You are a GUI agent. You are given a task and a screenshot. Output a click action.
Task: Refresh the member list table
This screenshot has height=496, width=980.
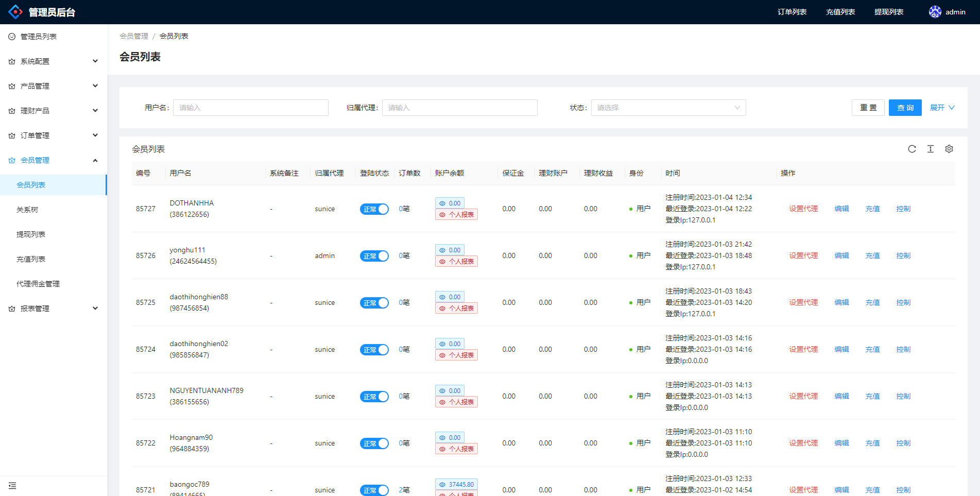pyautogui.click(x=912, y=149)
